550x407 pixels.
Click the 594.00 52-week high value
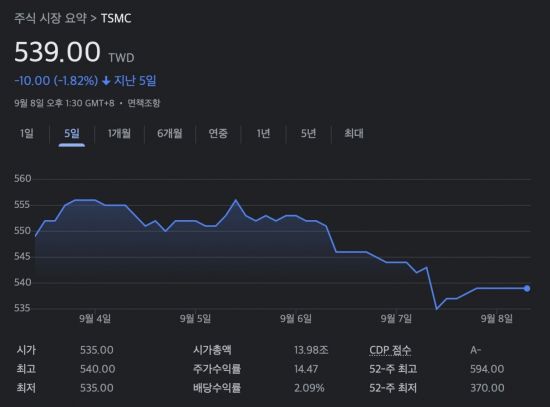click(487, 369)
